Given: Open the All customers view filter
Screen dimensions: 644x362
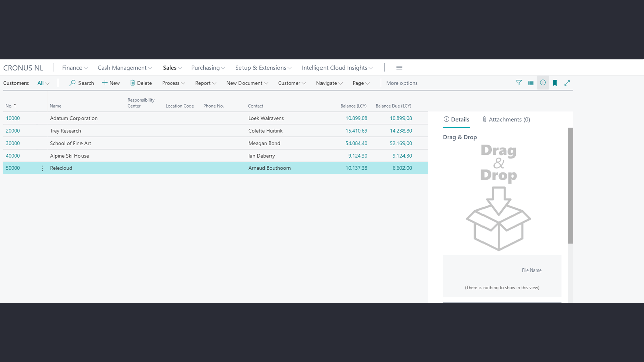Looking at the screenshot, I should coord(43,83).
